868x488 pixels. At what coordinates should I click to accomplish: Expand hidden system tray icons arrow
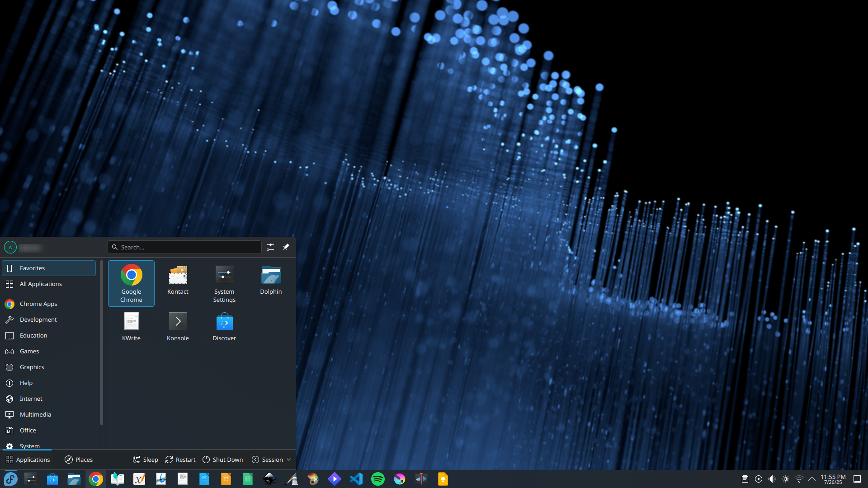point(812,479)
